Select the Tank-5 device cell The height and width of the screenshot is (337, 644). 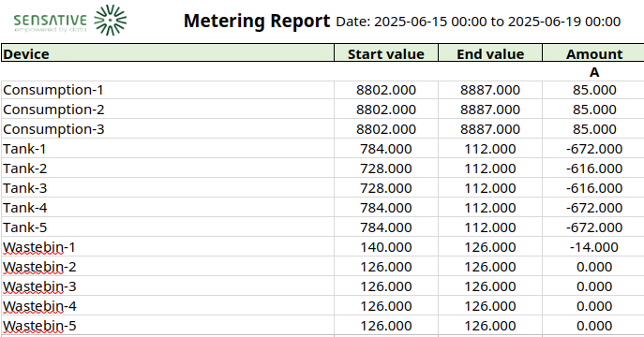[x=168, y=227]
